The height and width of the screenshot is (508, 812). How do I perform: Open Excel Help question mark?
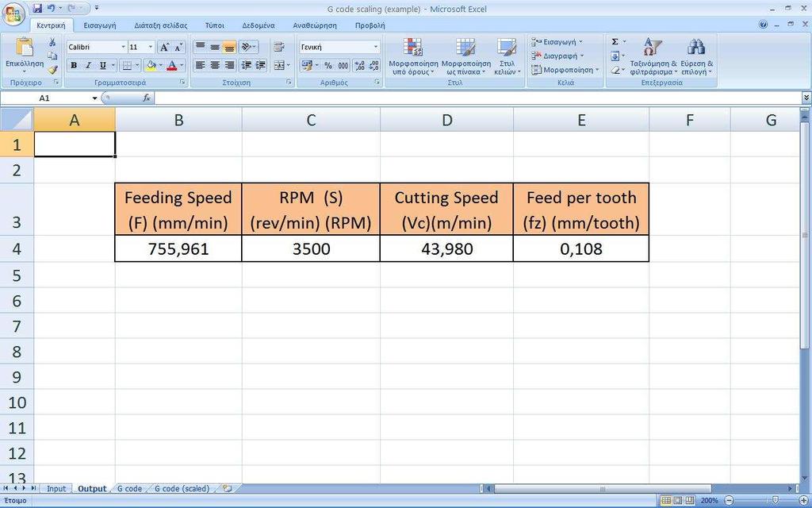coord(763,25)
